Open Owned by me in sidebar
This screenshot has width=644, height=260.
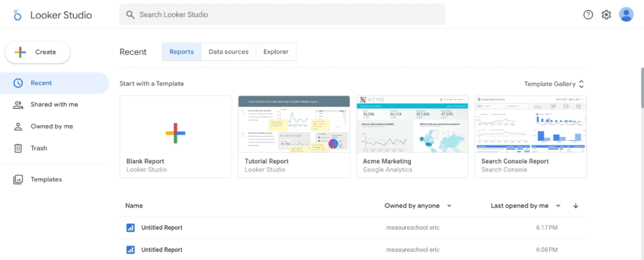point(54,127)
